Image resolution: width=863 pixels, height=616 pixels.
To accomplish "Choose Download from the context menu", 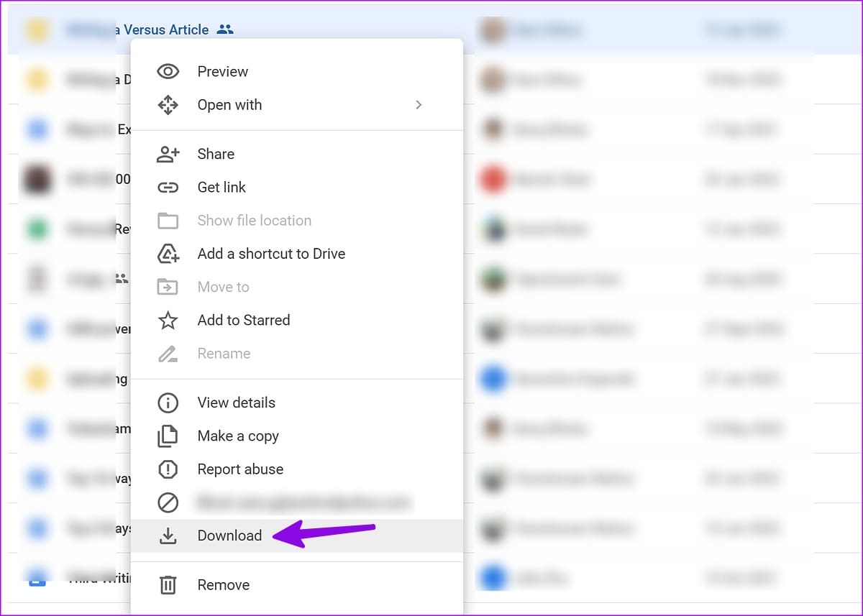I will tap(296, 535).
